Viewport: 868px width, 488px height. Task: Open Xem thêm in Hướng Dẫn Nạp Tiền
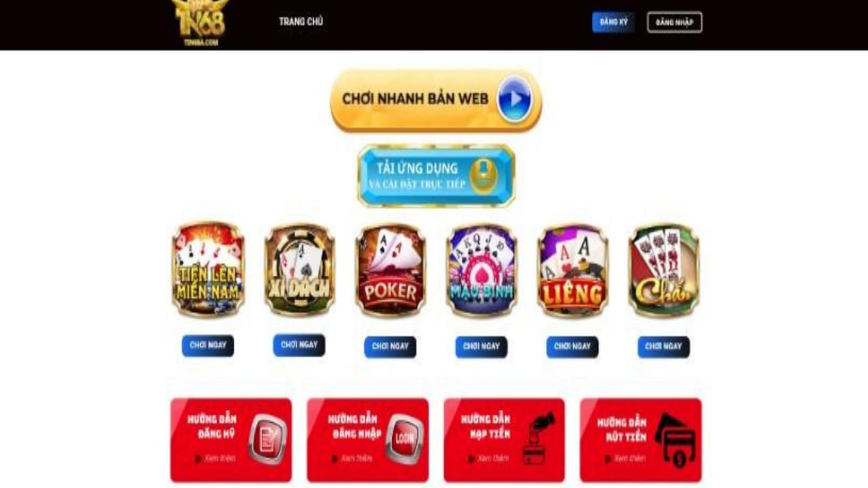pyautogui.click(x=488, y=458)
